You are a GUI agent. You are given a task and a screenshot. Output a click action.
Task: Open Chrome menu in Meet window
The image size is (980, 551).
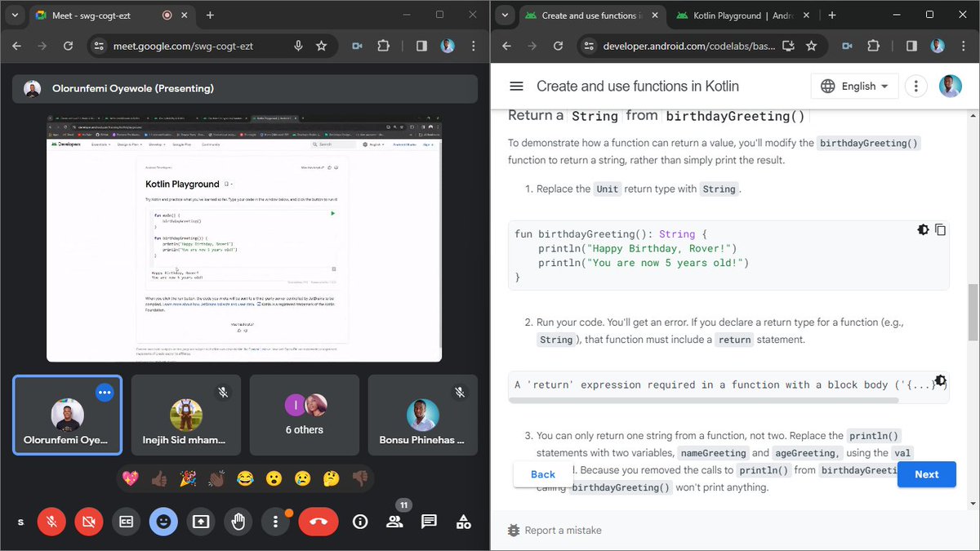[x=475, y=46]
